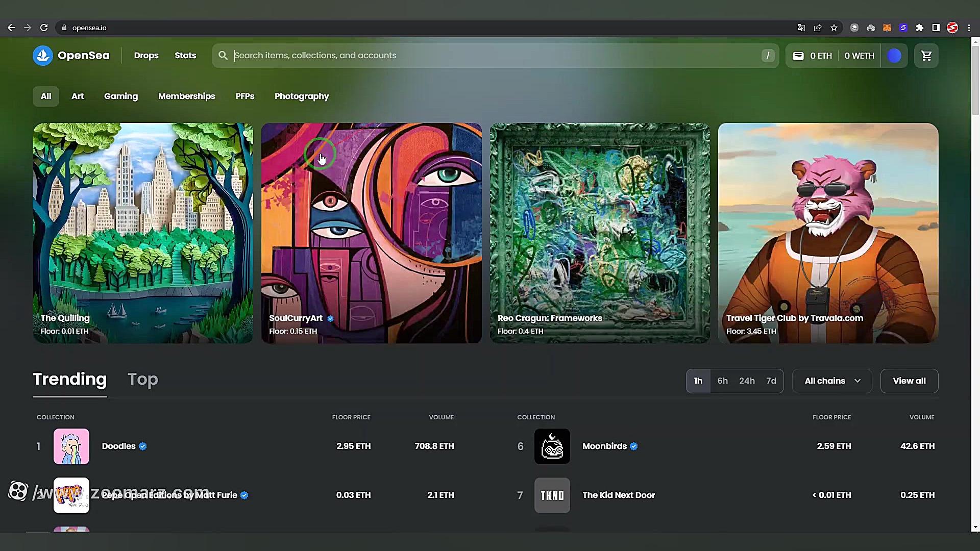Screen dimensions: 980x551
Task: Click the TKND collection thumbnail
Action: tap(552, 495)
